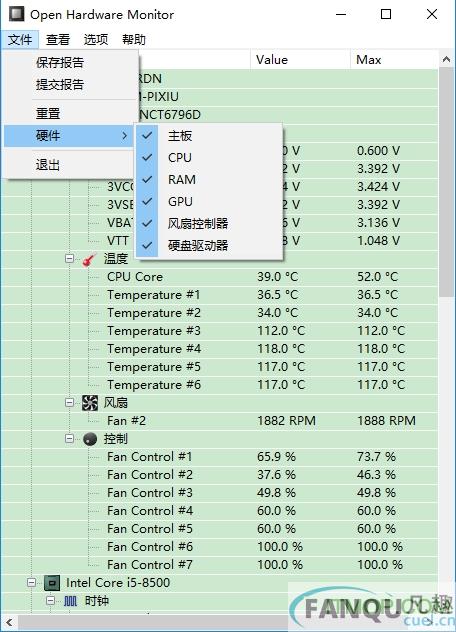Click the 73.7 % max value
Image resolution: width=456 pixels, height=632 pixels.
click(376, 457)
